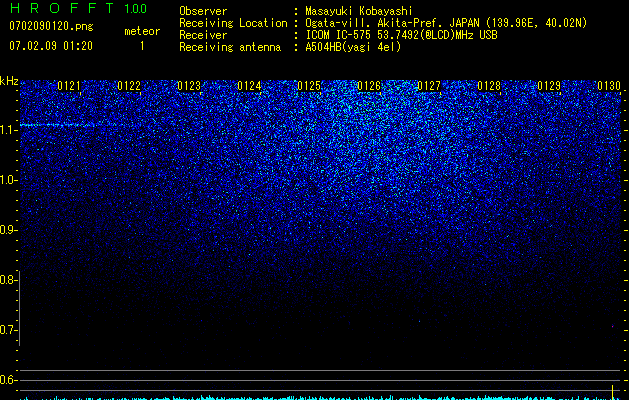629x400 pixels.
Task: Click the date stamp 07.02.09 01:20
Action: click(x=51, y=46)
